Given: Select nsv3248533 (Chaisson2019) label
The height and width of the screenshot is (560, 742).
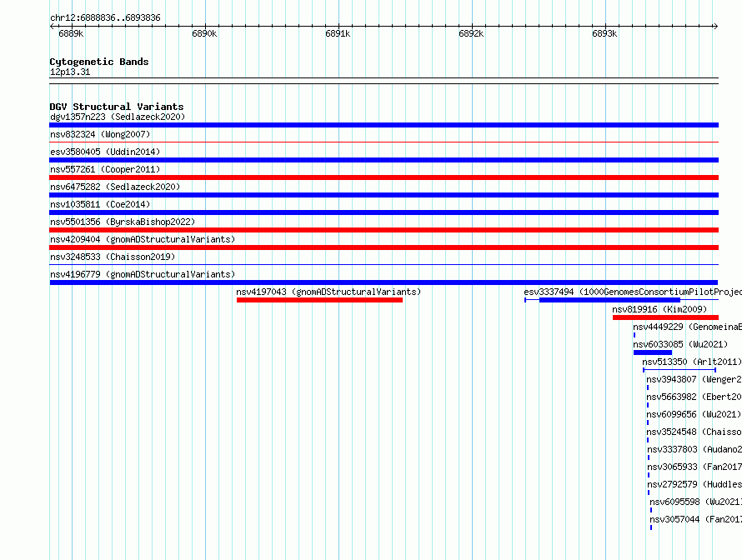Looking at the screenshot, I should pyautogui.click(x=113, y=257).
